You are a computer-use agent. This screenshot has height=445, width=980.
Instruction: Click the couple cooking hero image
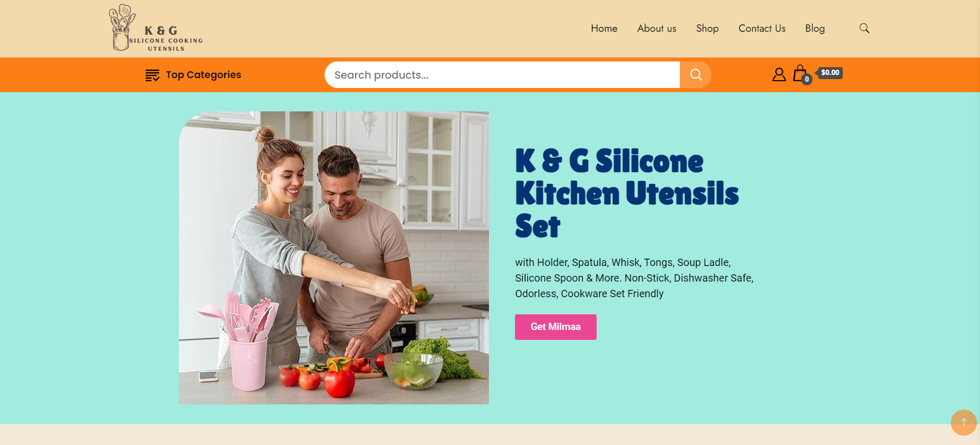point(334,258)
